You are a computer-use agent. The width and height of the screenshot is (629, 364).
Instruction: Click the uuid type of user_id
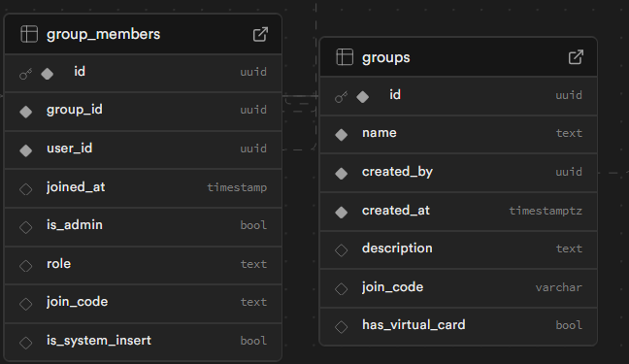click(253, 149)
